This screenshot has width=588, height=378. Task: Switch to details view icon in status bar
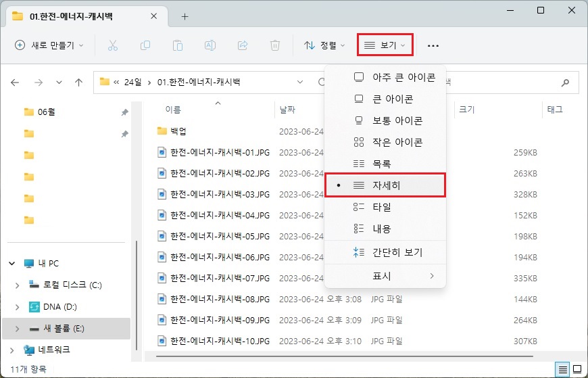tap(562, 370)
